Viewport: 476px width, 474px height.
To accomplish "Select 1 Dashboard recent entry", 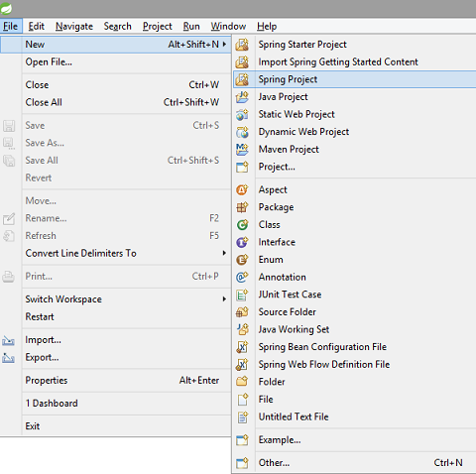I will [116, 404].
